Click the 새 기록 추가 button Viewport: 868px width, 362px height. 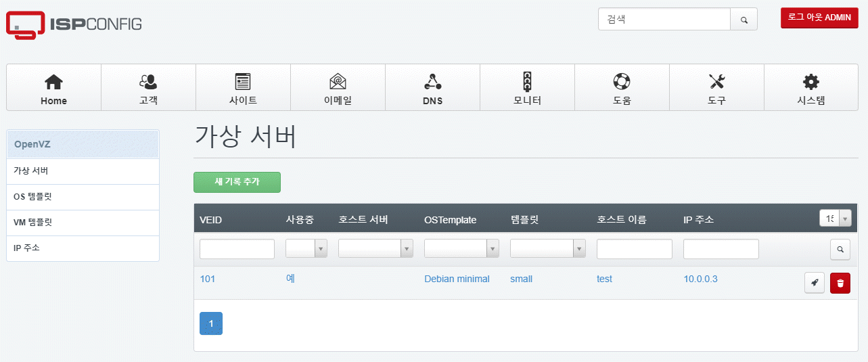click(237, 182)
